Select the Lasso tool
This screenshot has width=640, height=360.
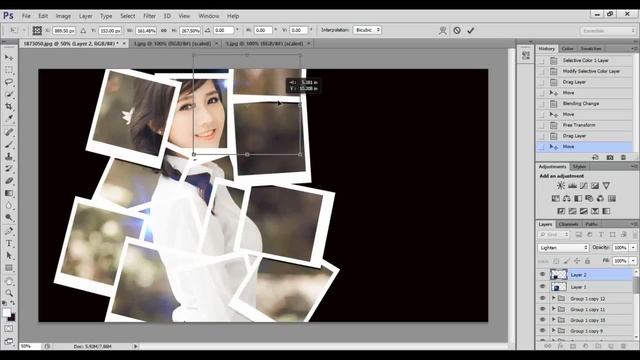coord(9,82)
